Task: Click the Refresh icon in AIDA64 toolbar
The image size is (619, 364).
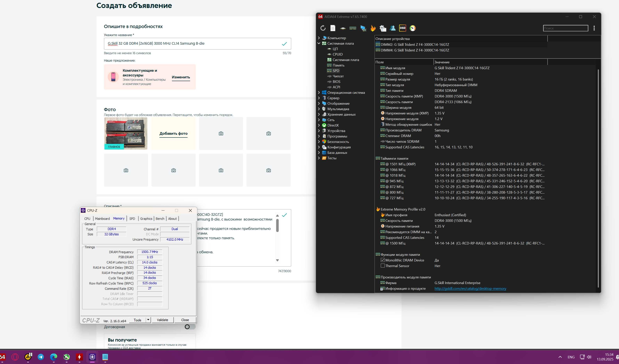Action: click(323, 28)
